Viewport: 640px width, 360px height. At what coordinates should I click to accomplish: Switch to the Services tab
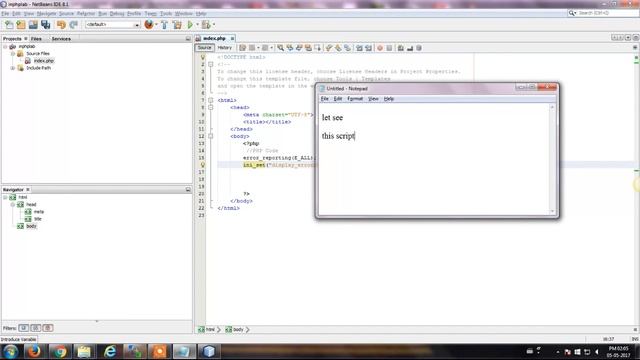[61, 39]
